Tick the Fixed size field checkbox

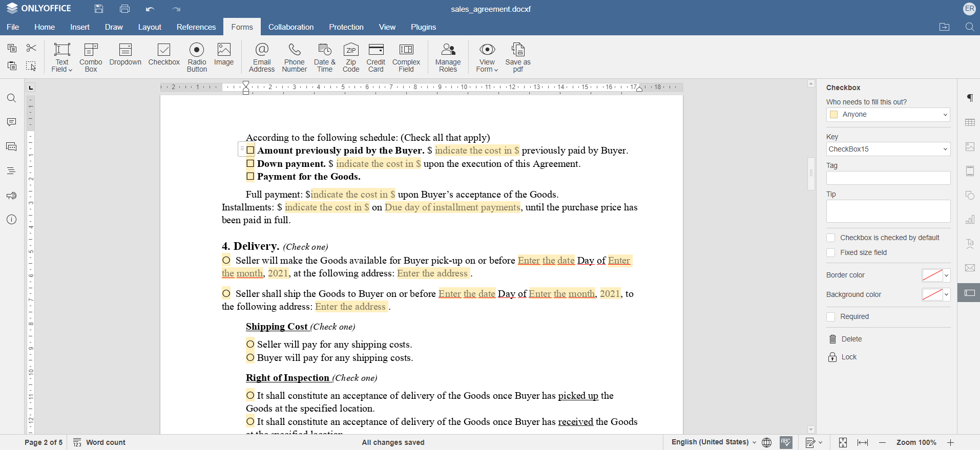831,253
